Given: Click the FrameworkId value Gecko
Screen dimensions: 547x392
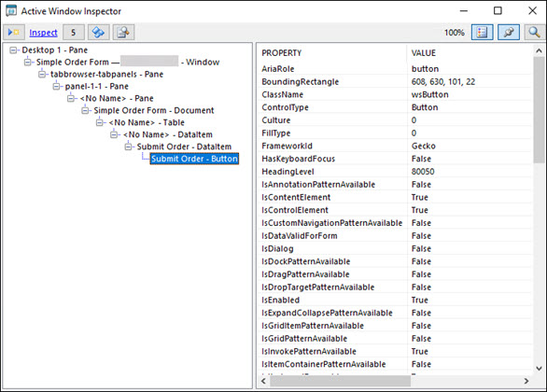Looking at the screenshot, I should click(424, 147).
